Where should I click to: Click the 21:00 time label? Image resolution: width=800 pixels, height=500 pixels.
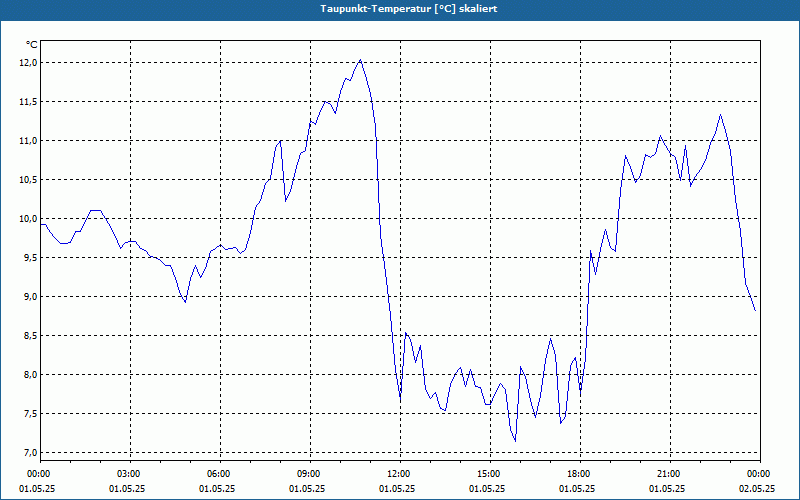[670, 474]
